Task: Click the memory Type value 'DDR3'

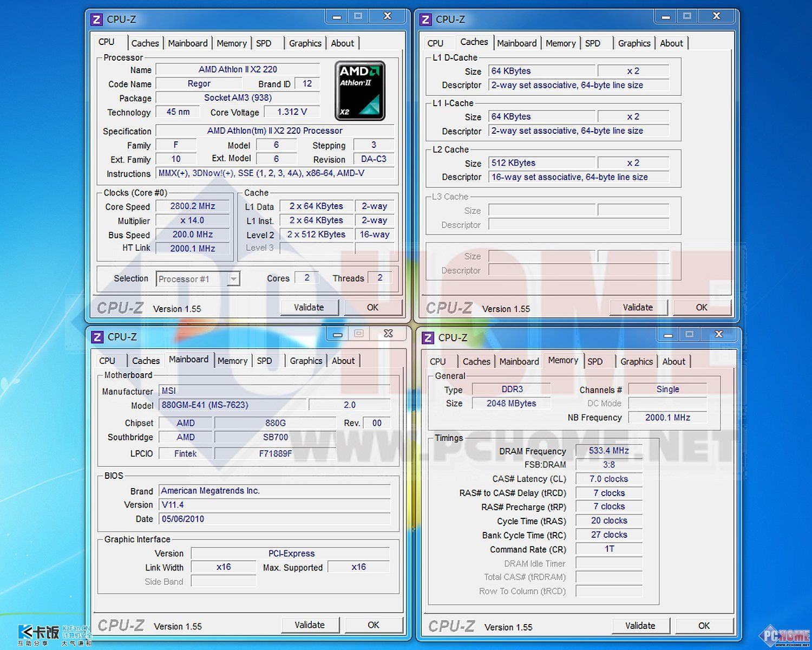Action: point(512,389)
